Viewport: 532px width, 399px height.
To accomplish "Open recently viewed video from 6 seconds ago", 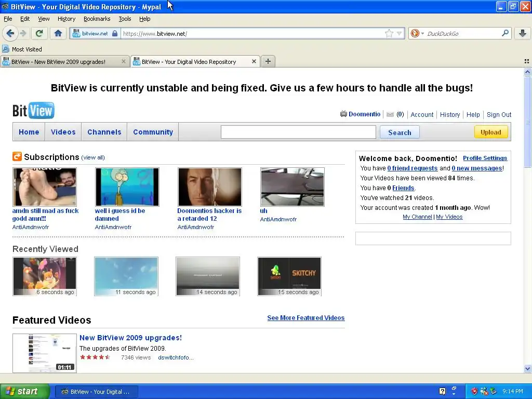I will pos(45,276).
